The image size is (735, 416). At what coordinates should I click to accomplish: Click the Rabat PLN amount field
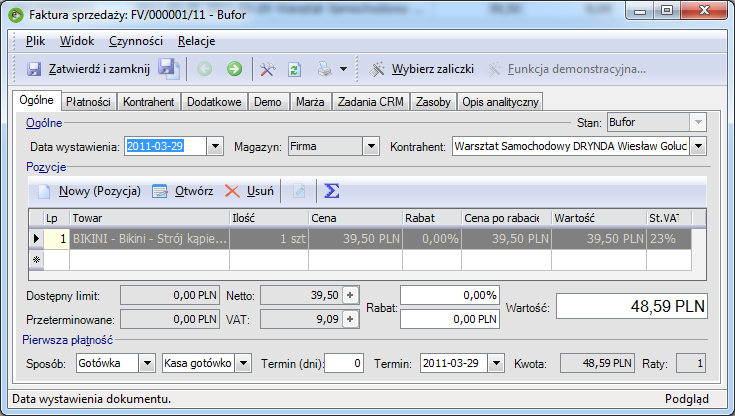450,319
